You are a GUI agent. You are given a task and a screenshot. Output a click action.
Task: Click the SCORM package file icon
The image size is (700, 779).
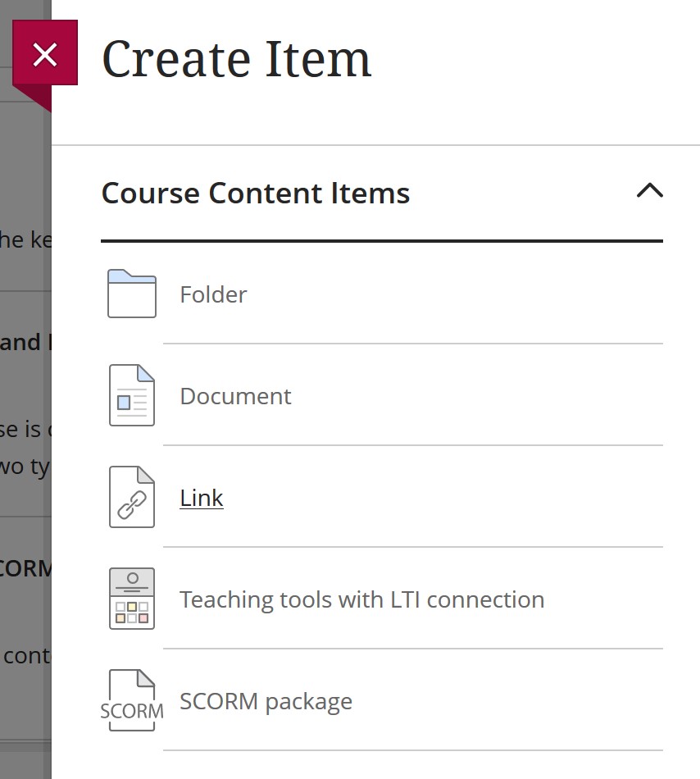coord(130,700)
